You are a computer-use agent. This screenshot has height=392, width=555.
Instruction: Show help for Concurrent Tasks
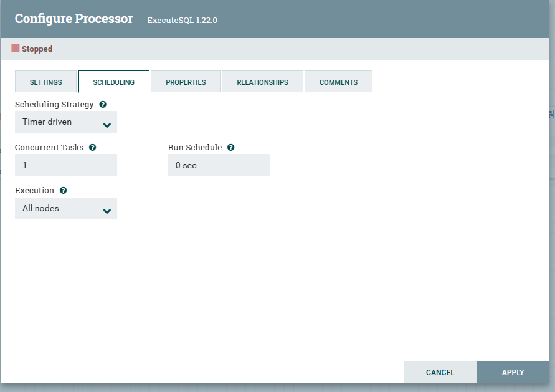click(92, 147)
